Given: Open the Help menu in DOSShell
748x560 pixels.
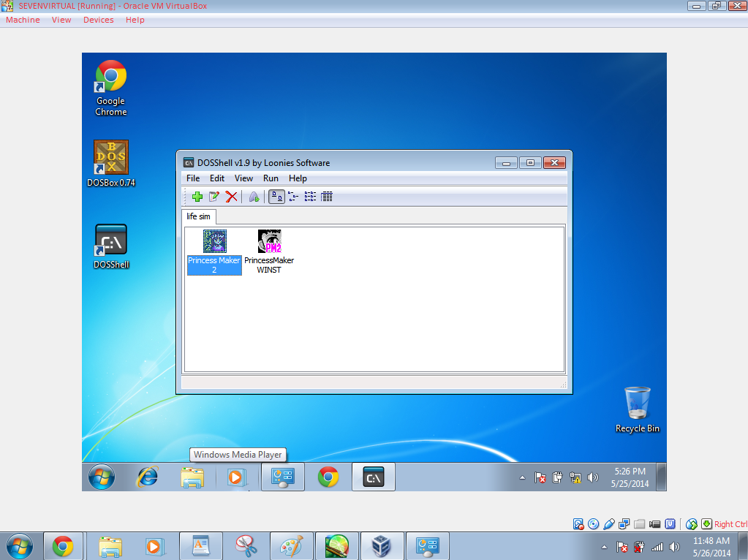Looking at the screenshot, I should pos(298,178).
